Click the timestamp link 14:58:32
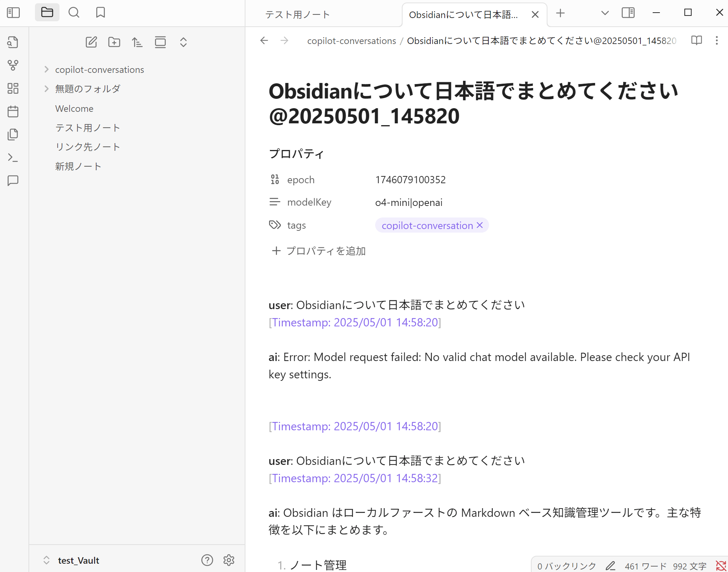 coord(355,478)
